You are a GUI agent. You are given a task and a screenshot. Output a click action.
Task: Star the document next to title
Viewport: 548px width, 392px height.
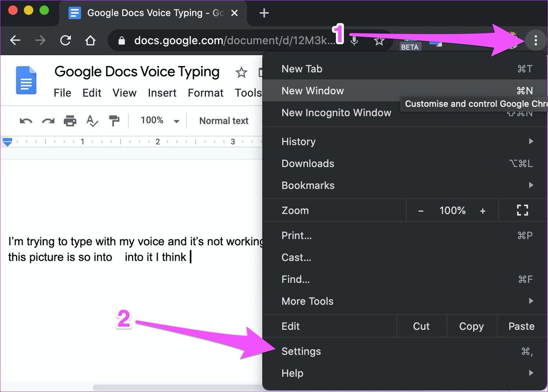tap(241, 72)
